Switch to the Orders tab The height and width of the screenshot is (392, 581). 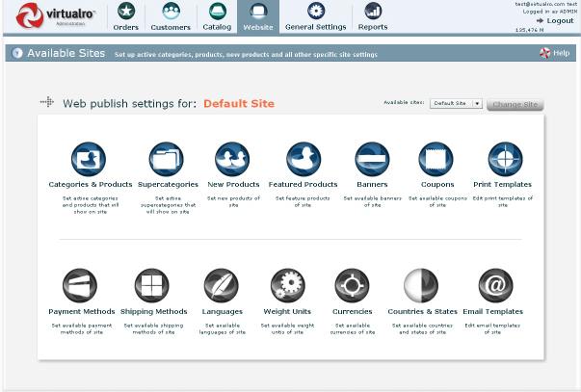[x=126, y=16]
